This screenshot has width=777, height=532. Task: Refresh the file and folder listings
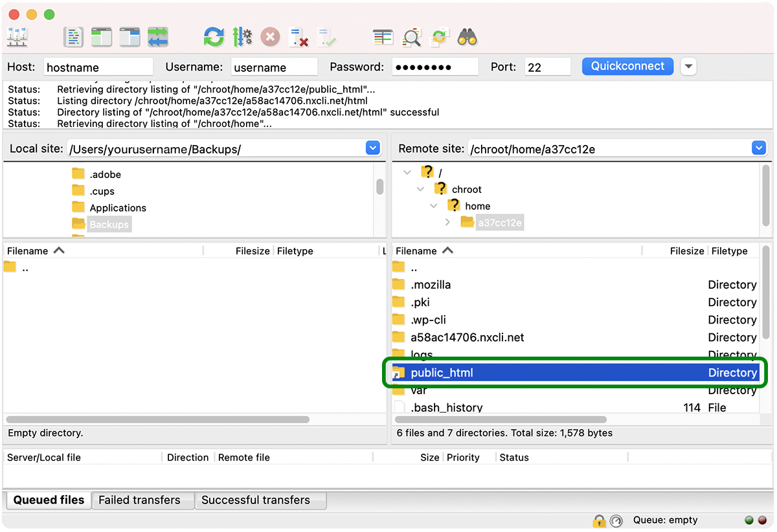214,37
